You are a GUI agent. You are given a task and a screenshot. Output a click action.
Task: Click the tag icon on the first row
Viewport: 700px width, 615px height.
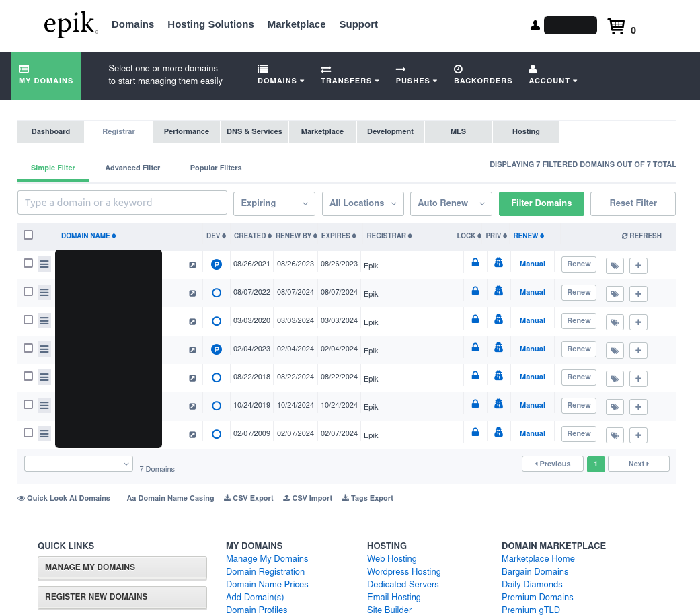(614, 265)
